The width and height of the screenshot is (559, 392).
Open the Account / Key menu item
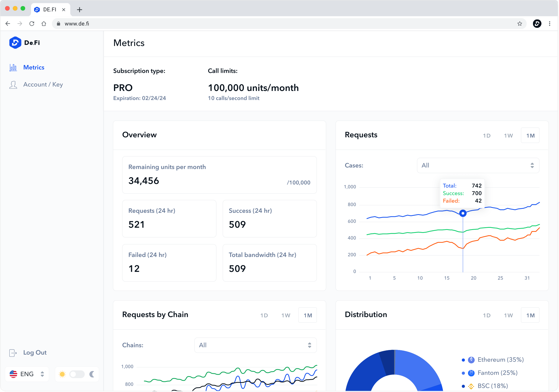(x=43, y=84)
